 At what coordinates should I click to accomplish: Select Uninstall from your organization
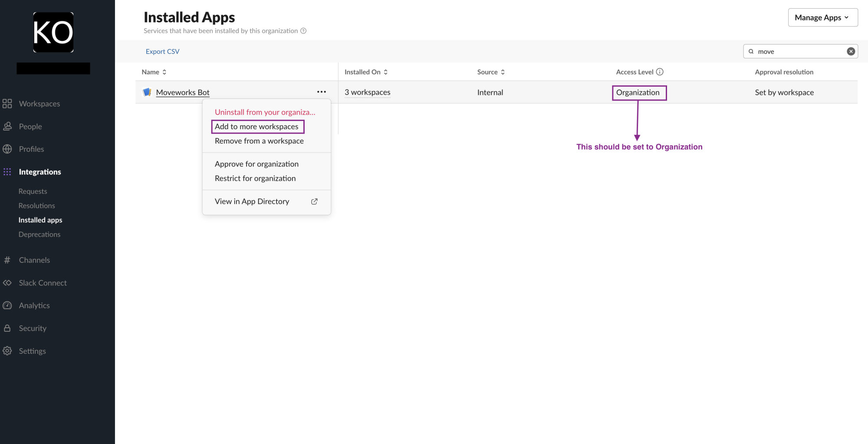pos(265,112)
